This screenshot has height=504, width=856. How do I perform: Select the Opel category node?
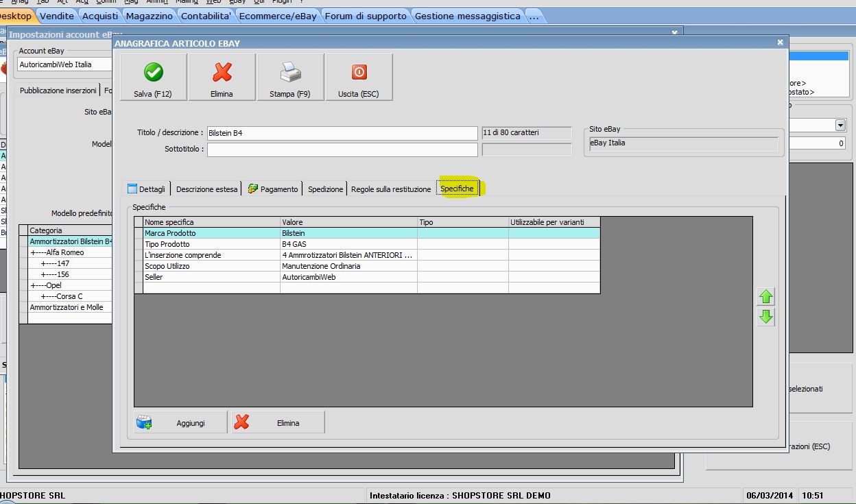70,285
